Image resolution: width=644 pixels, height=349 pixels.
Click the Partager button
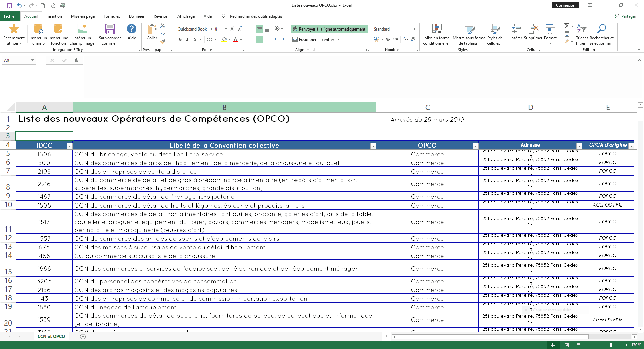(x=625, y=16)
